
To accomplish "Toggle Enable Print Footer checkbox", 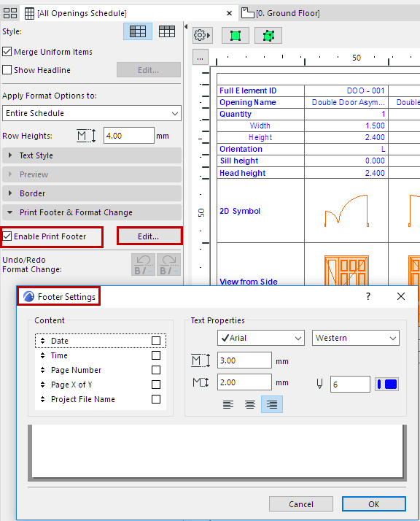I will click(x=7, y=236).
